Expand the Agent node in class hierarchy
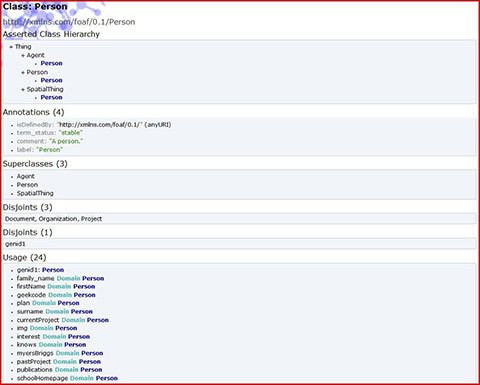 tap(23, 55)
